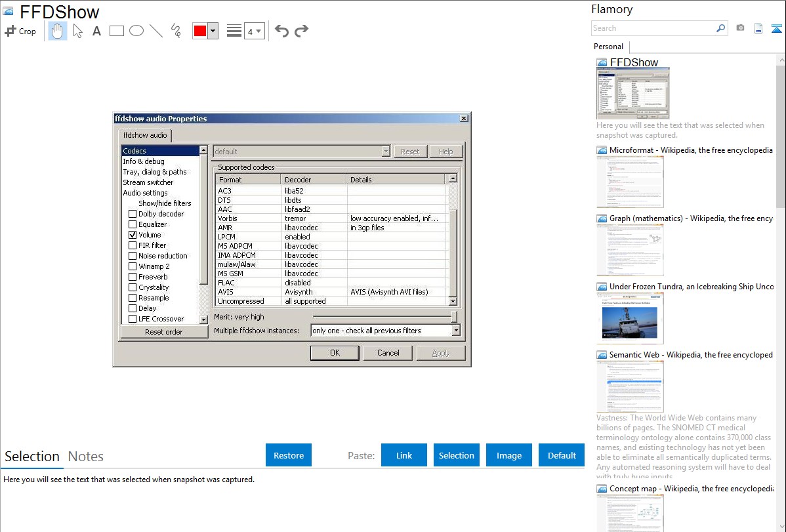Image resolution: width=786 pixels, height=532 pixels.
Task: Click the search magnifier icon in Flamory
Action: 721,28
